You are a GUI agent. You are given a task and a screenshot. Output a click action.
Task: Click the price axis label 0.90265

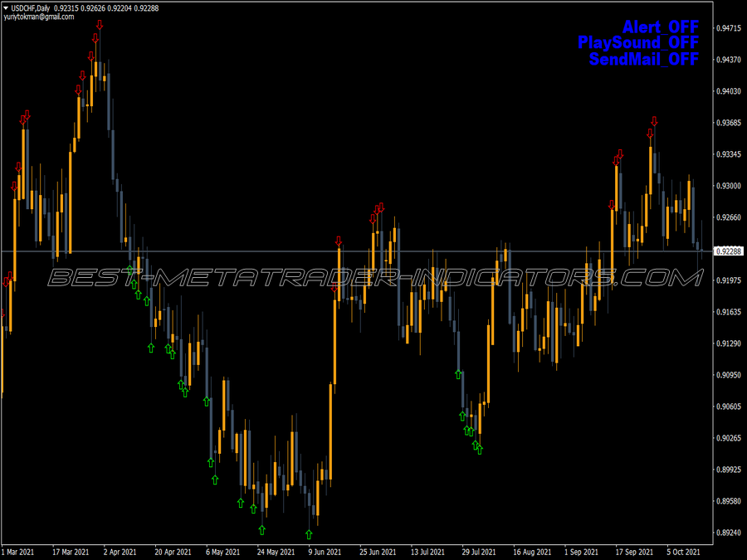[729, 437]
